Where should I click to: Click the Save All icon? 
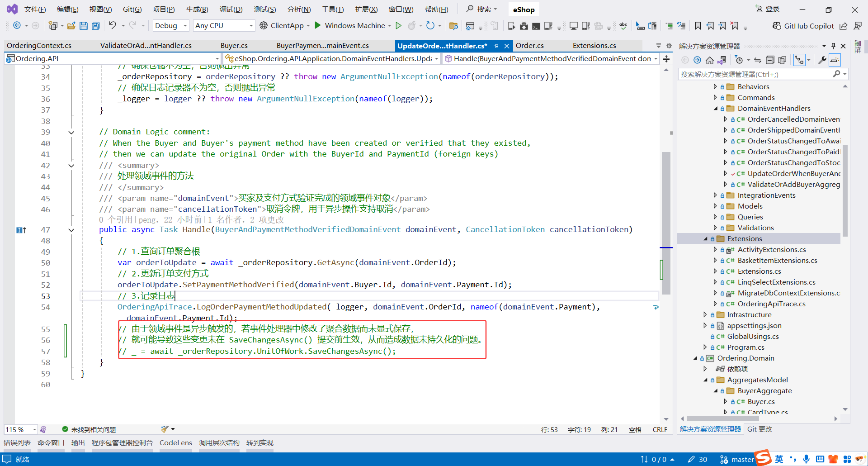95,26
